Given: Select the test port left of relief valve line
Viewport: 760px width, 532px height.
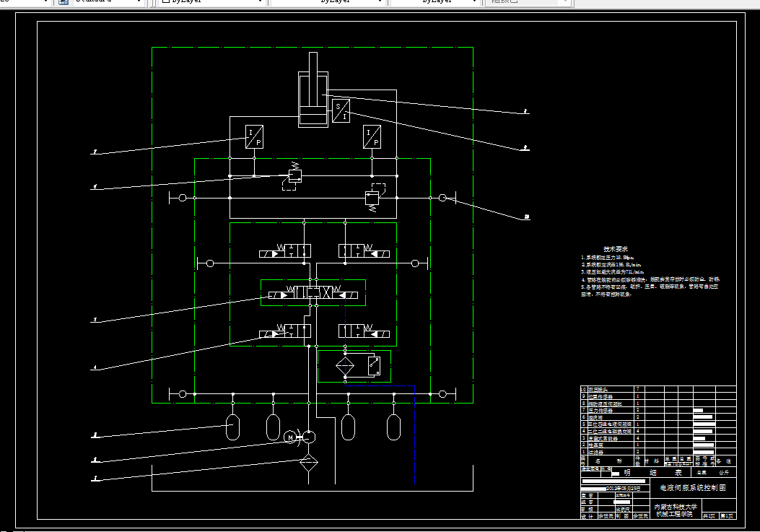Looking at the screenshot, I should (x=183, y=198).
